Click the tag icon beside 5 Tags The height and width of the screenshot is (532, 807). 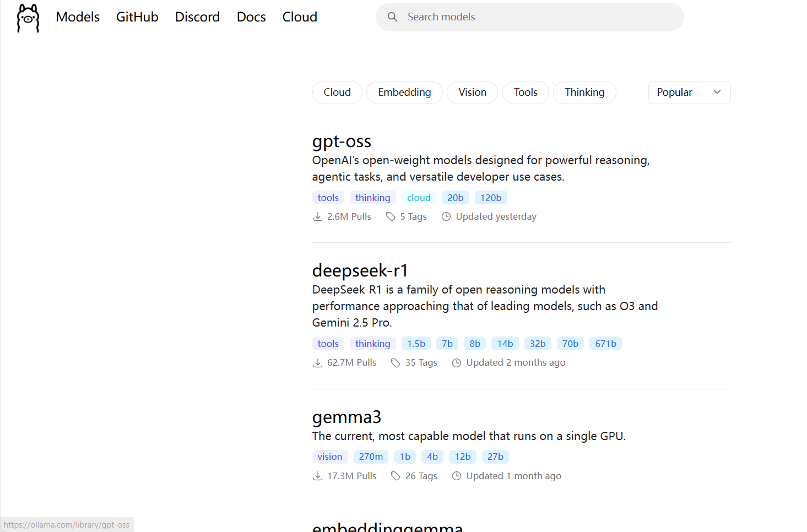[x=391, y=217]
